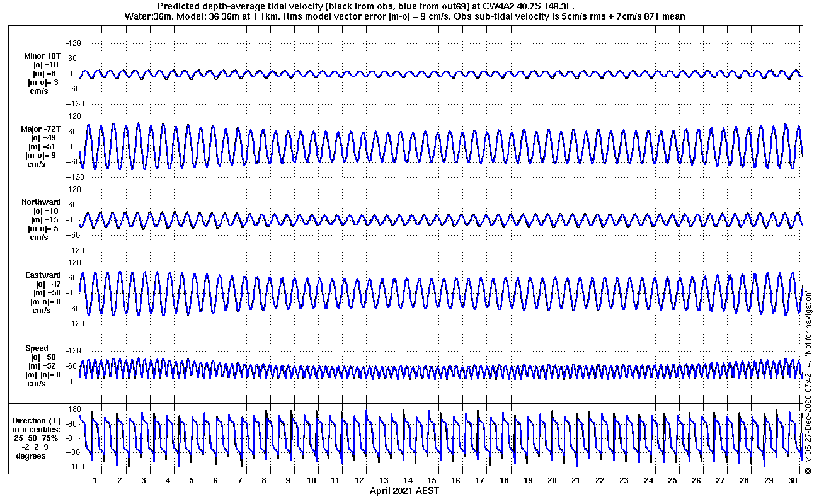The image size is (819, 504).
Task: Click the '25 50 75%' centile header
Action: click(x=37, y=438)
